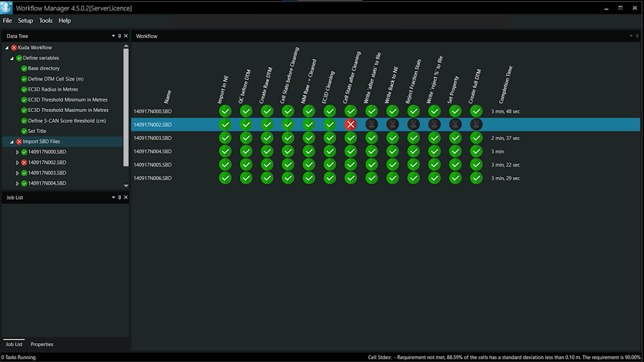
Task: Click Set Property checkmark for 140917N003.SBD
Action: click(455, 138)
